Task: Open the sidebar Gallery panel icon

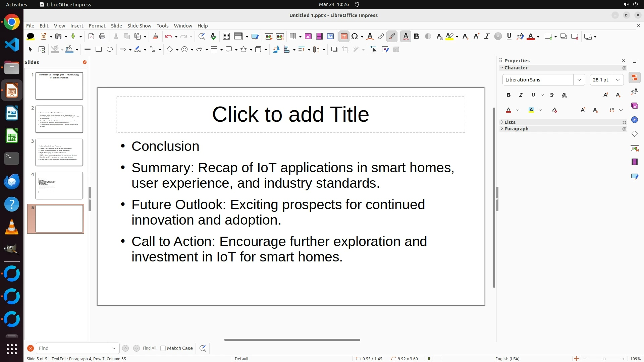Action: click(634, 106)
